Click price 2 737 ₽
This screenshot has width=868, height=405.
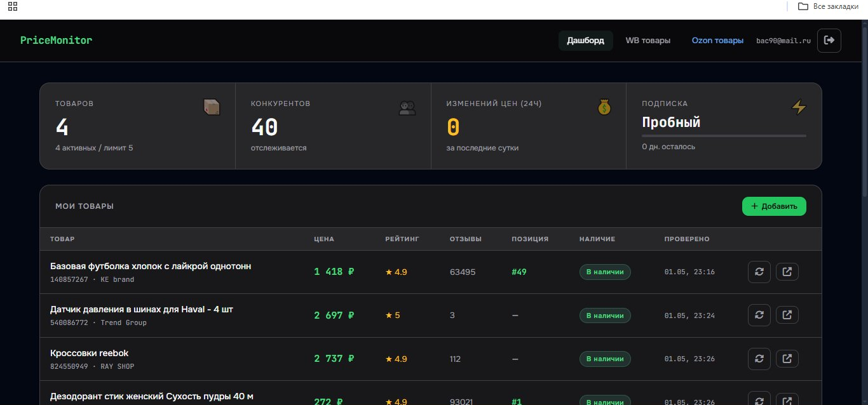pos(334,359)
